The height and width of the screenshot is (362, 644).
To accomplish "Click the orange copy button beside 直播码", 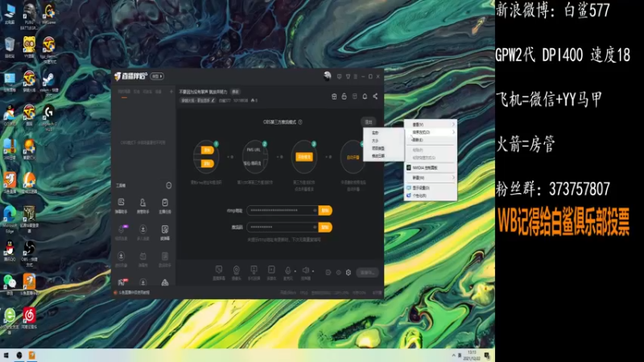I will tap(325, 227).
